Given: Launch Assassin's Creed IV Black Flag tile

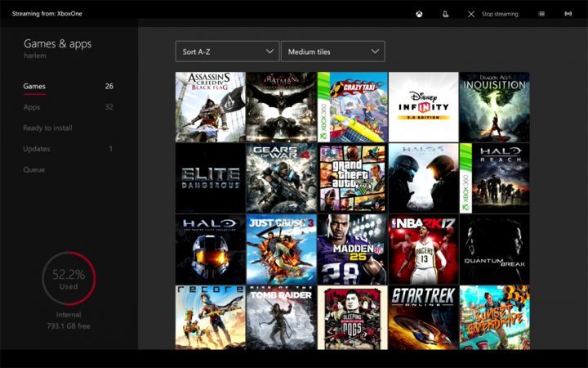Looking at the screenshot, I should (x=210, y=107).
